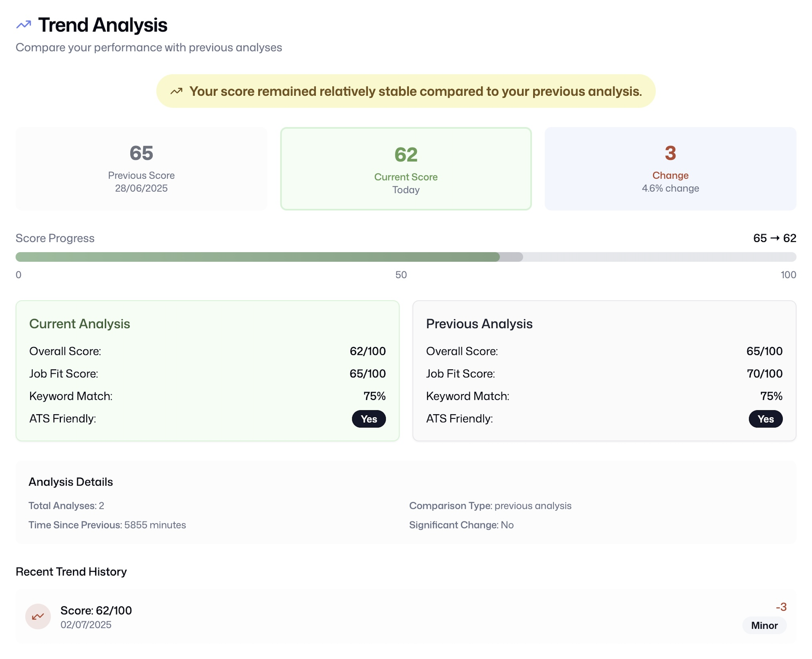812x659 pixels.
Task: Click the Analysis Details heading
Action: click(71, 482)
